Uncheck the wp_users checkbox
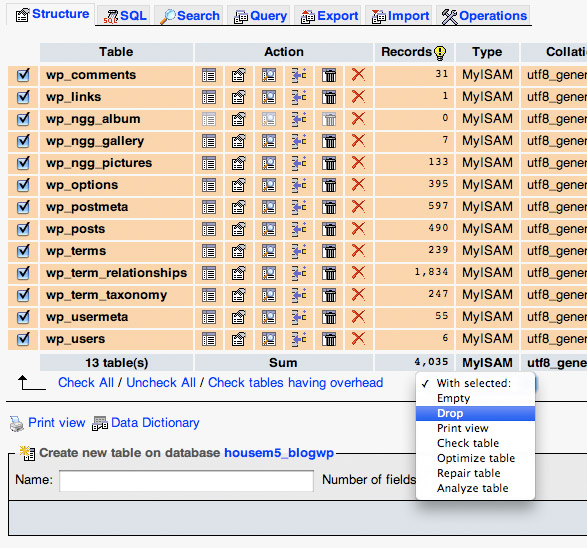Viewport: 587px width, 548px height. pos(23,340)
